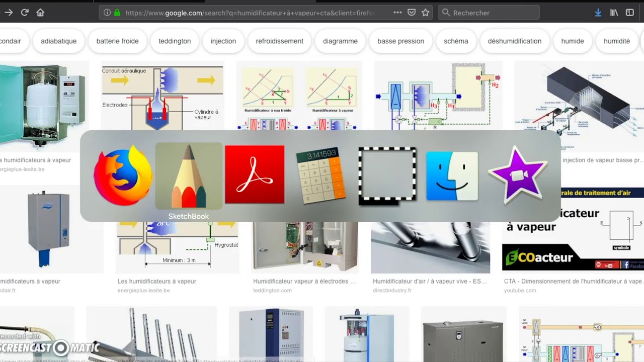This screenshot has width=644, height=362.
Task: Reload the current page
Action: (24, 13)
